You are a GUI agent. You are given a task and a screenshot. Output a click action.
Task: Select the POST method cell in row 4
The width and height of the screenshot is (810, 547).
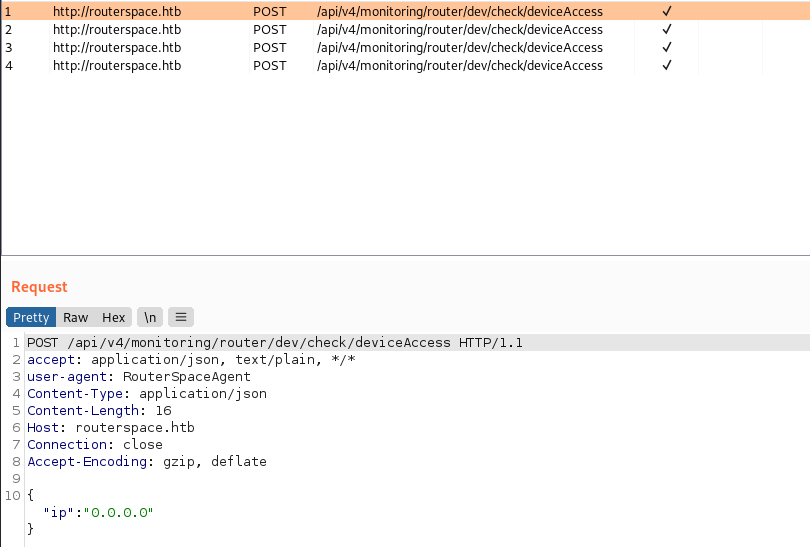coord(269,65)
